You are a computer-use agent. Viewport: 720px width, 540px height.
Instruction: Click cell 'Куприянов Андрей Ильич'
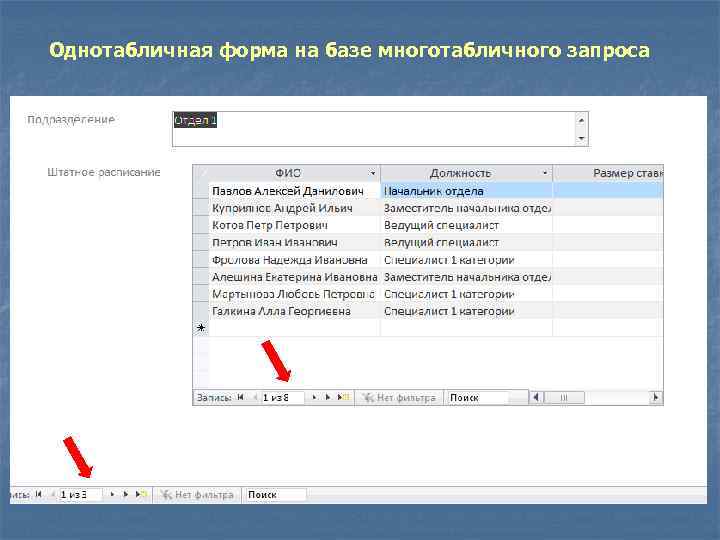[x=294, y=208]
